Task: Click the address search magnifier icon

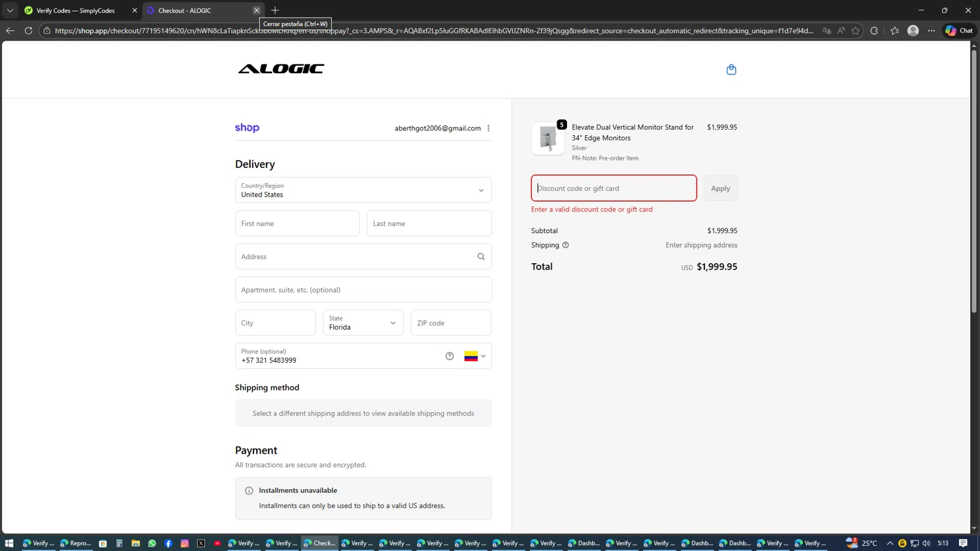Action: pyautogui.click(x=481, y=257)
